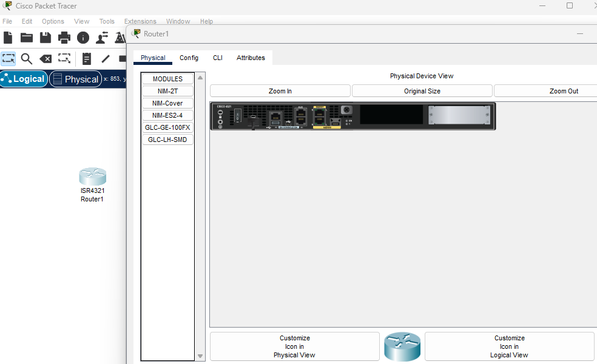Select the GLC-GE-100FX module
The width and height of the screenshot is (597, 364).
point(167,127)
